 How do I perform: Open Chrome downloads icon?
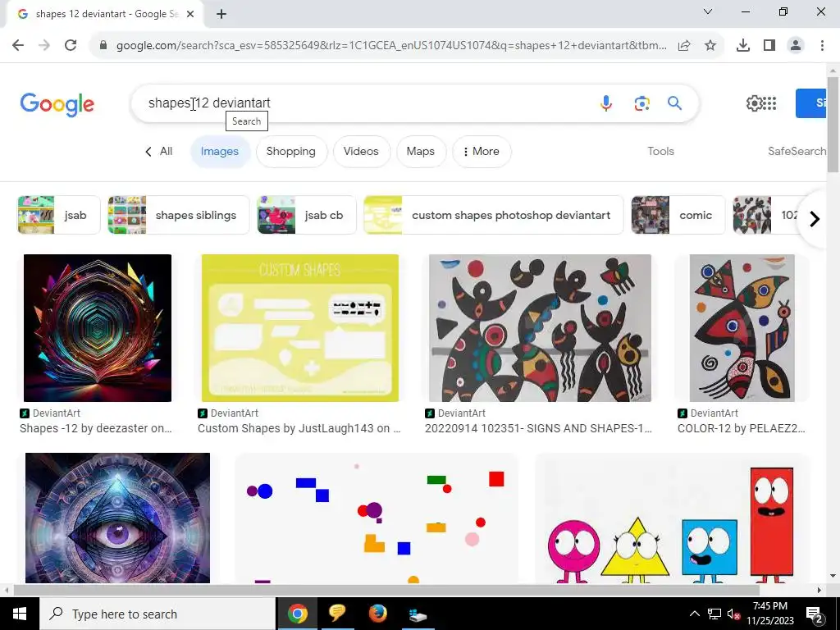743,46
